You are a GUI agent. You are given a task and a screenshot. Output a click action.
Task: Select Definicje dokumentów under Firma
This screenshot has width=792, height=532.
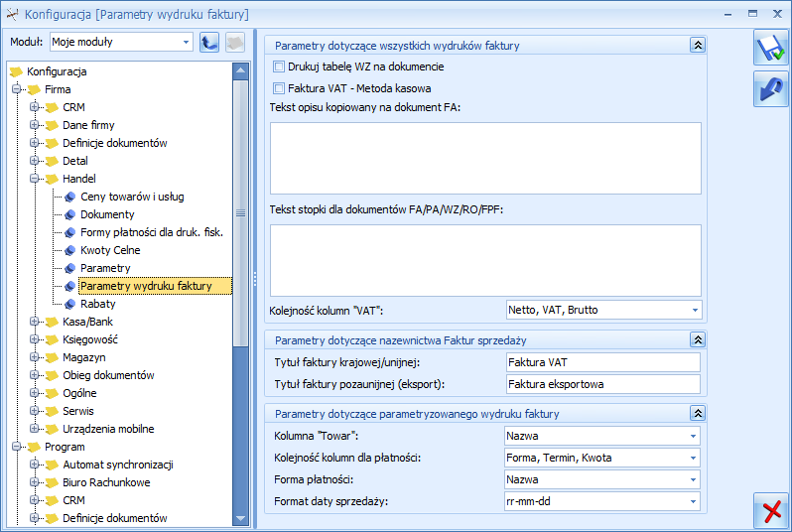coord(115,143)
